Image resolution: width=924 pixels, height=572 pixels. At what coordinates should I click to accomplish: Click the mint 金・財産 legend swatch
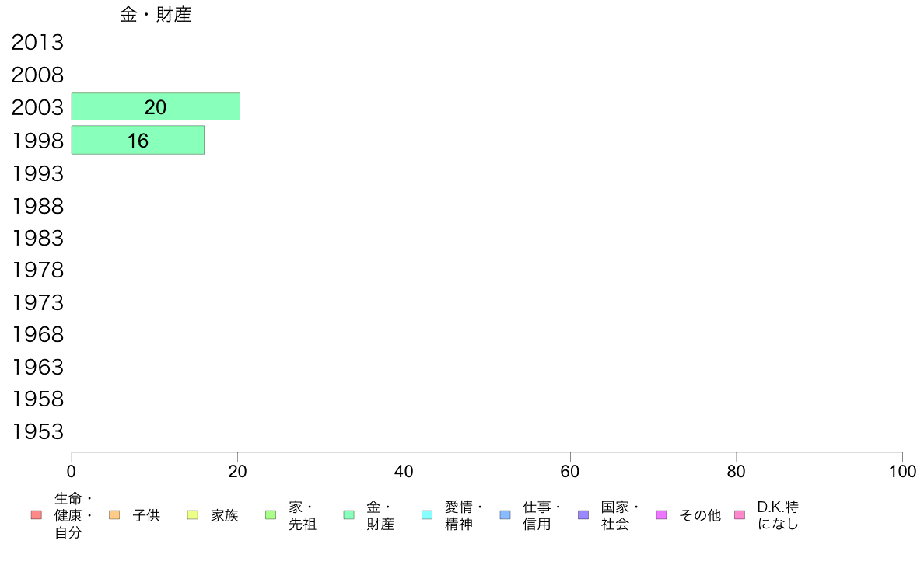click(349, 515)
